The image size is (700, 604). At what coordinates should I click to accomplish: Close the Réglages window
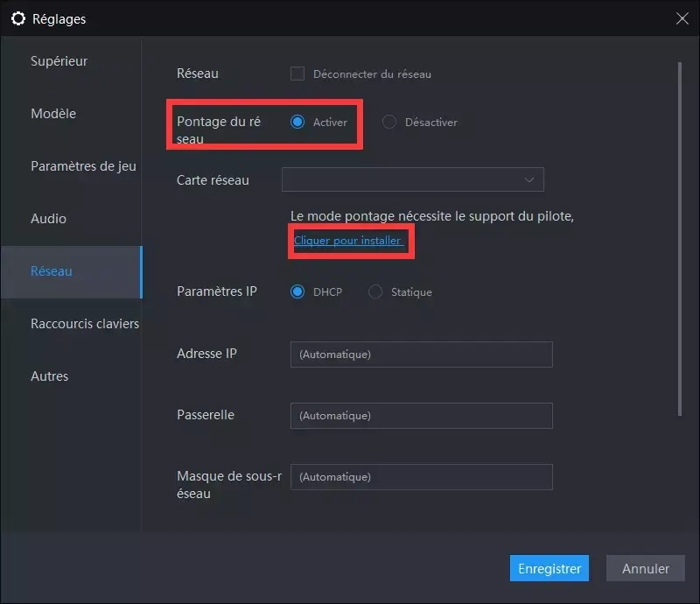(682, 18)
